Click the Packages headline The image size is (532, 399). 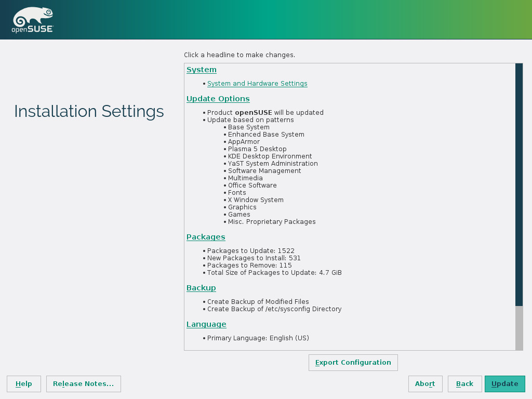click(206, 237)
